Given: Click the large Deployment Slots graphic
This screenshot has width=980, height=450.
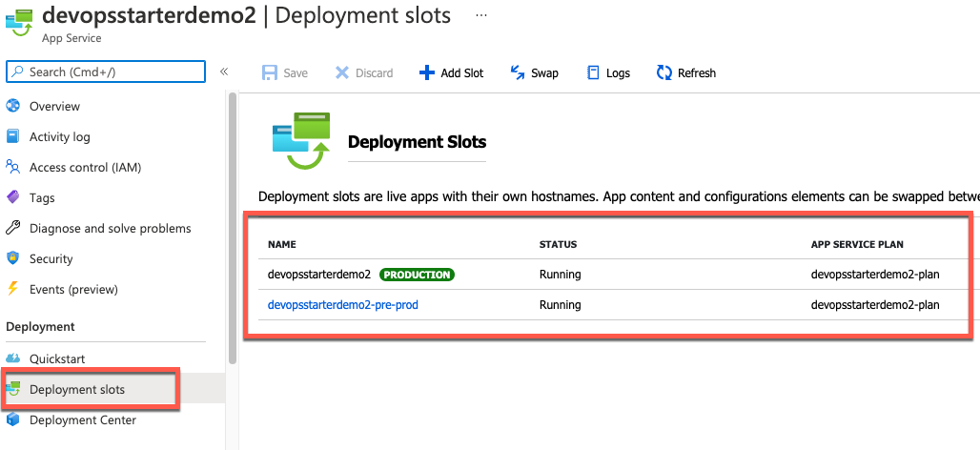Looking at the screenshot, I should [x=302, y=141].
